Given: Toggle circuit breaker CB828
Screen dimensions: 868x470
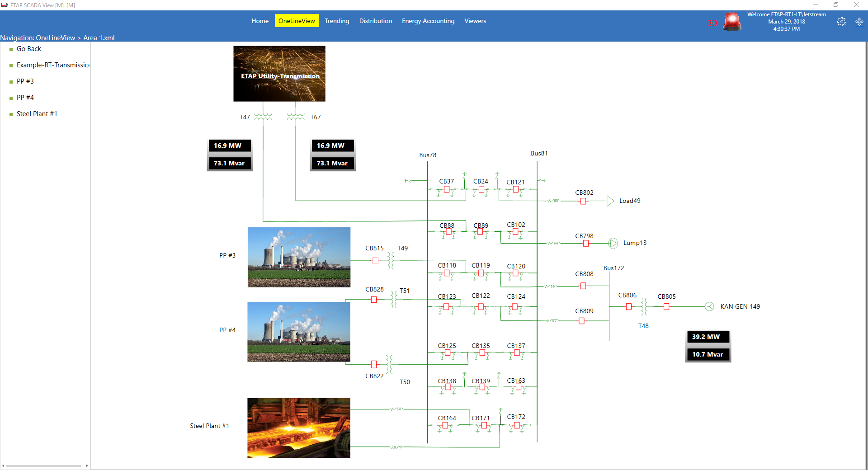Looking at the screenshot, I should tap(374, 300).
